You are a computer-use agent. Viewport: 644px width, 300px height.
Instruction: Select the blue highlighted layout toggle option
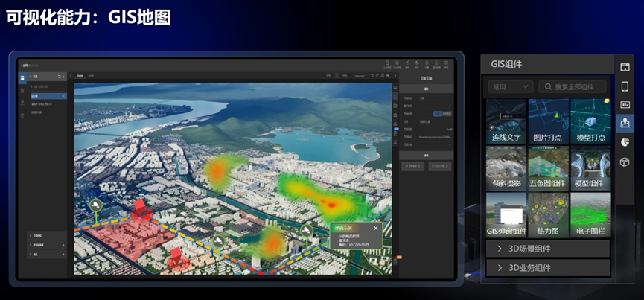438,114
